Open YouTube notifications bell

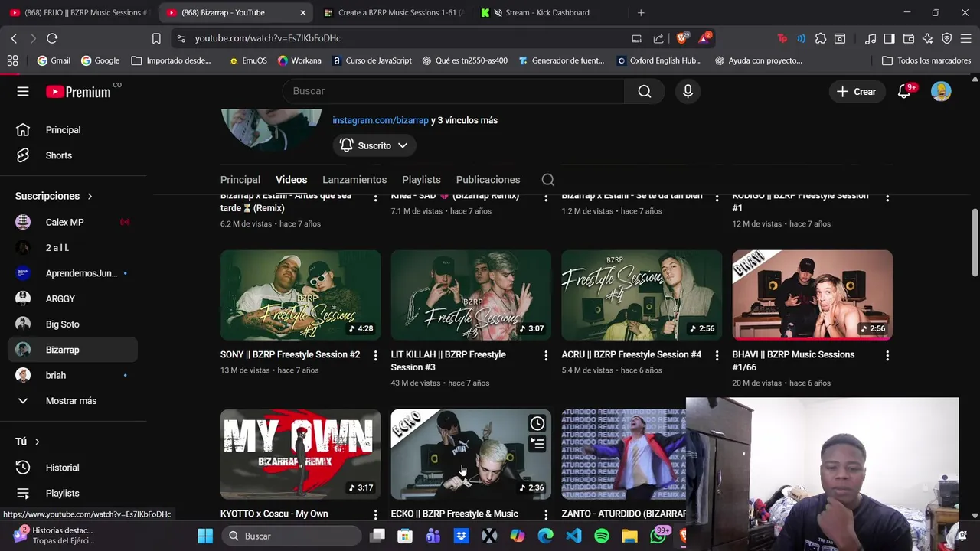coord(904,91)
